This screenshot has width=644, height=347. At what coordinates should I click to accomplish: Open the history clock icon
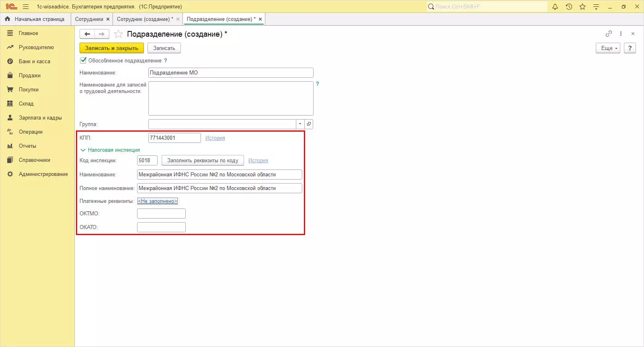tap(569, 6)
